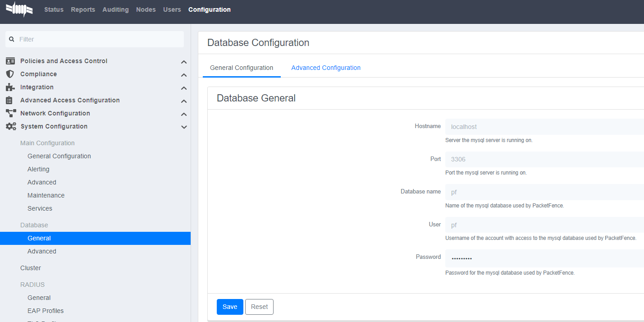Expand the Policies and Access Control section
644x322 pixels.
click(183, 62)
